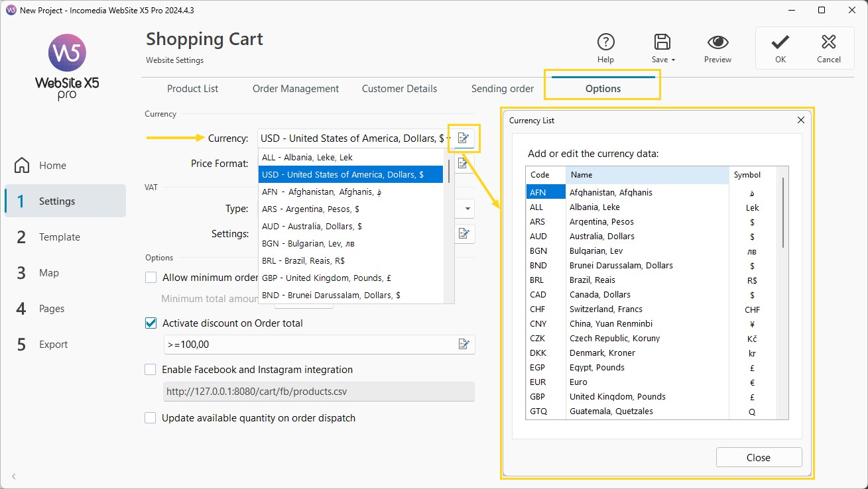Open the Save dropdown arrow
Viewport: 868px width, 489px height.
673,60
